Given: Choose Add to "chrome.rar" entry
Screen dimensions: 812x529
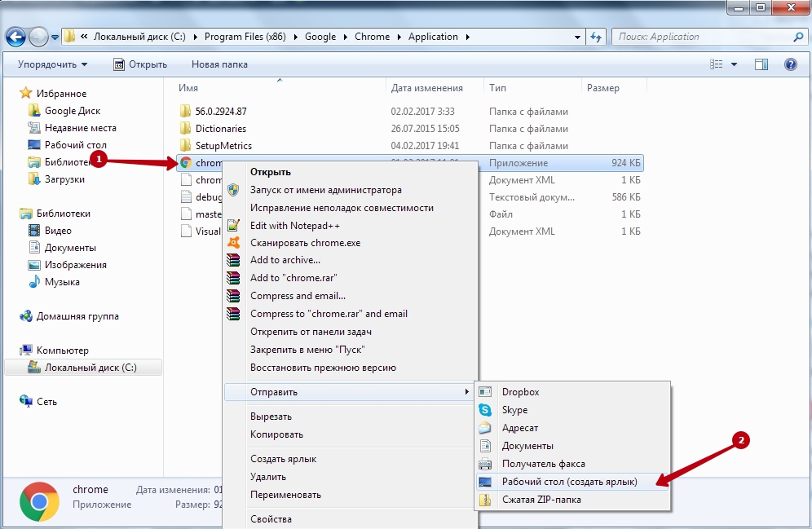Looking at the screenshot, I should click(351, 277).
